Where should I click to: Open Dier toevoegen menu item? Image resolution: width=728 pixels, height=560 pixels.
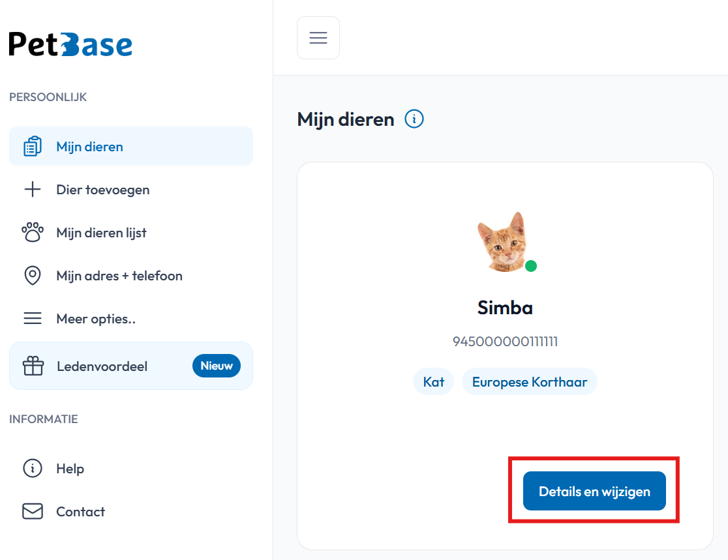tap(131, 189)
